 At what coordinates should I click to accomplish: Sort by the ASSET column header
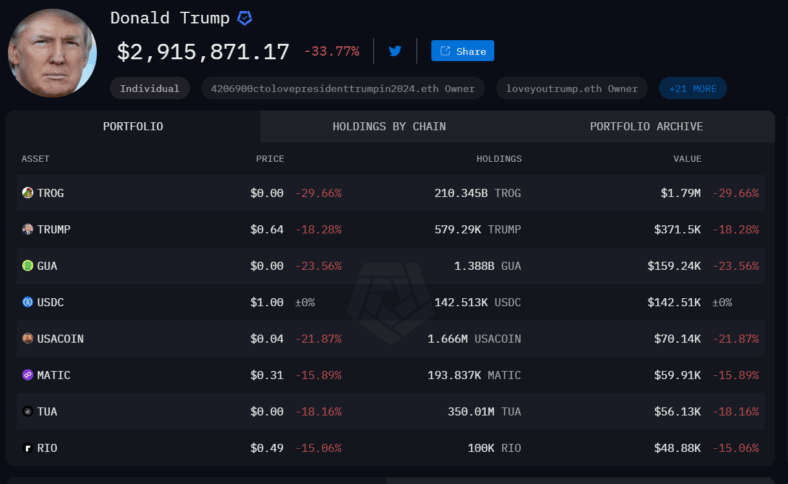coord(35,159)
